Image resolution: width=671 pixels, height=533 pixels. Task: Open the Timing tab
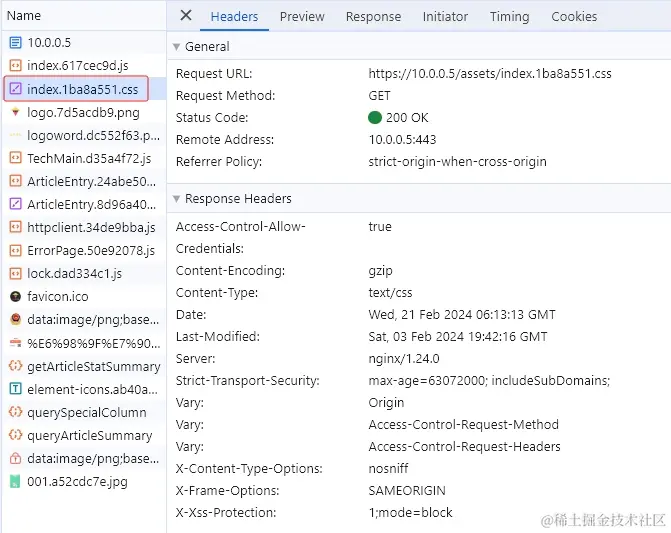[x=510, y=16]
